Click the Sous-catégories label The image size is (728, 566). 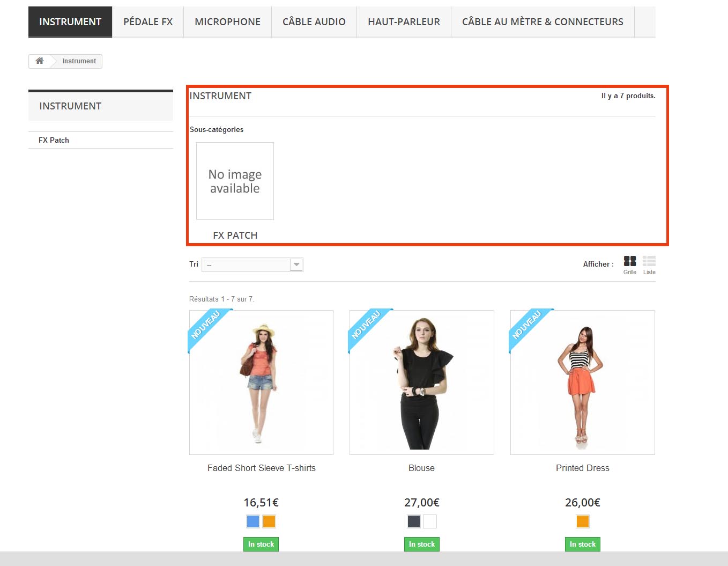[217, 129]
